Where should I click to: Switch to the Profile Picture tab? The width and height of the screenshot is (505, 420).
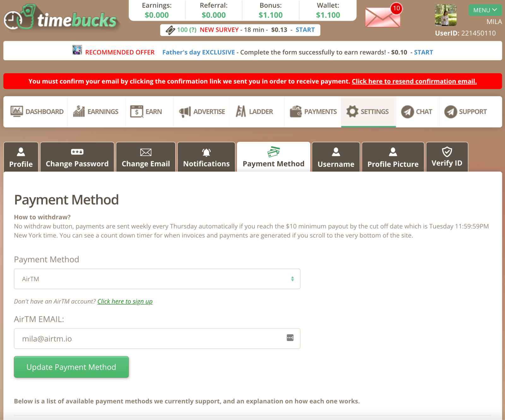click(x=393, y=157)
